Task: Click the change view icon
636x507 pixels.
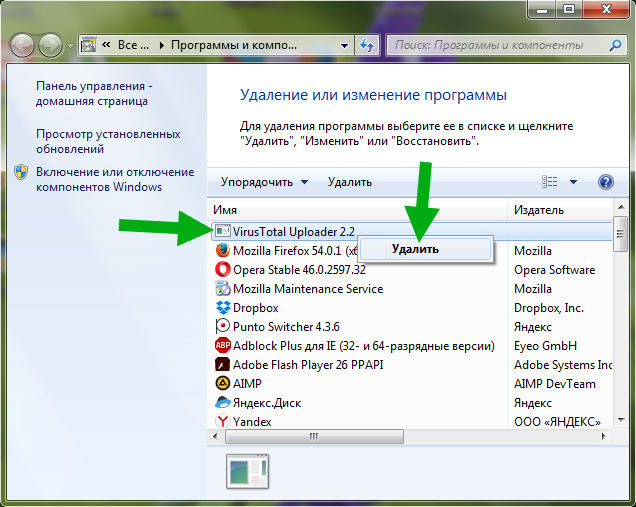Action: coord(550,182)
